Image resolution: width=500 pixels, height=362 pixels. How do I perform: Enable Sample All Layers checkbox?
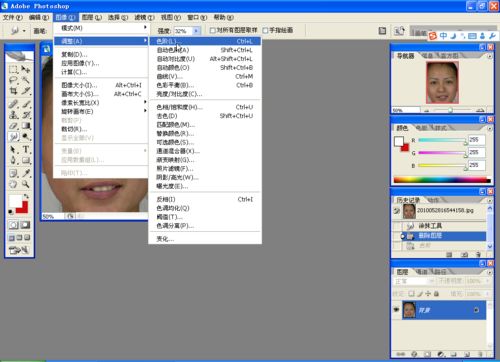click(x=213, y=30)
